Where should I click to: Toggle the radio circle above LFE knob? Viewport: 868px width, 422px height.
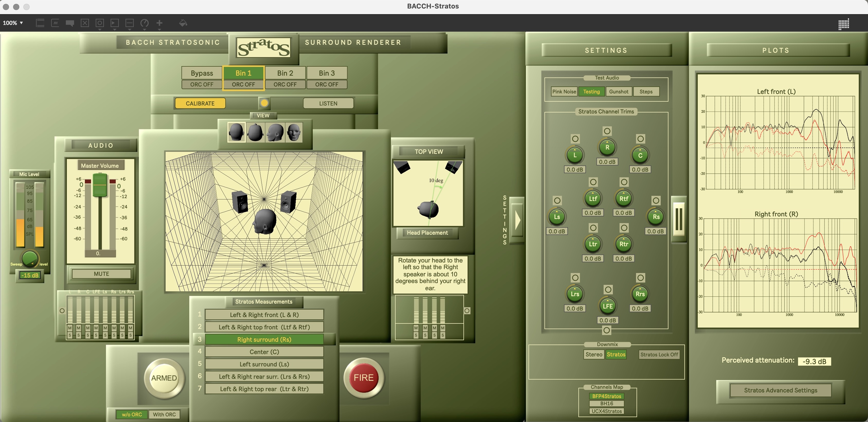tap(608, 289)
